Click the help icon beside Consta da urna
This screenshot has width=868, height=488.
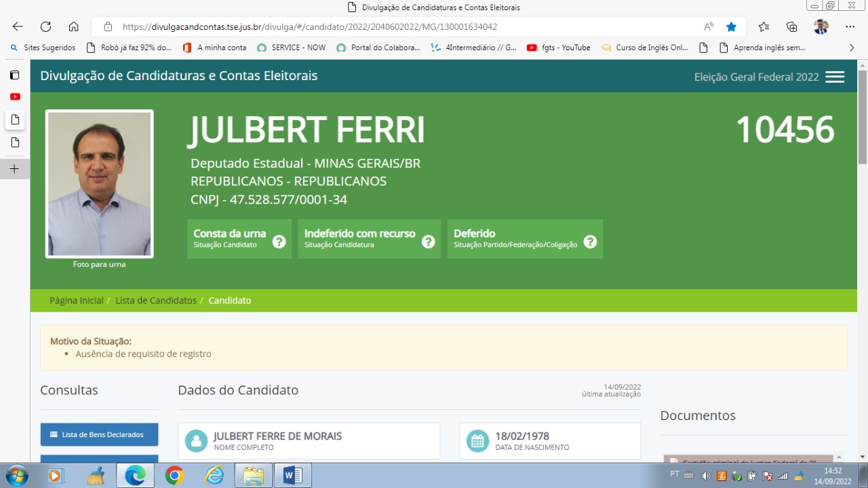pos(279,242)
